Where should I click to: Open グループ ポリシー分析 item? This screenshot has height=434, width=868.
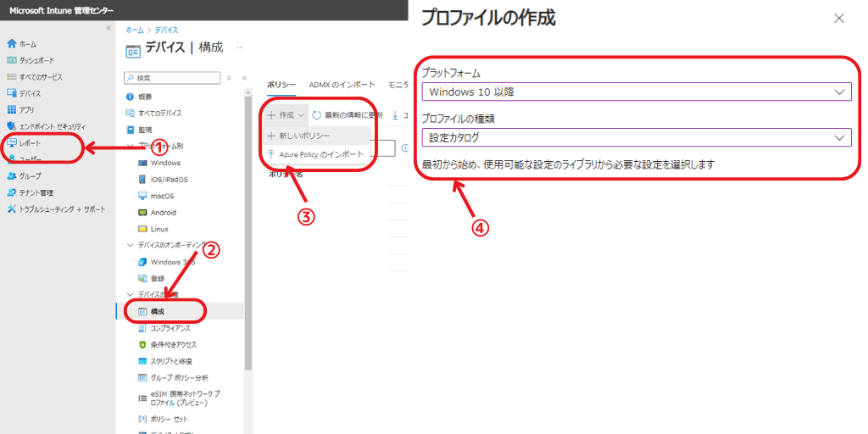tap(173, 377)
